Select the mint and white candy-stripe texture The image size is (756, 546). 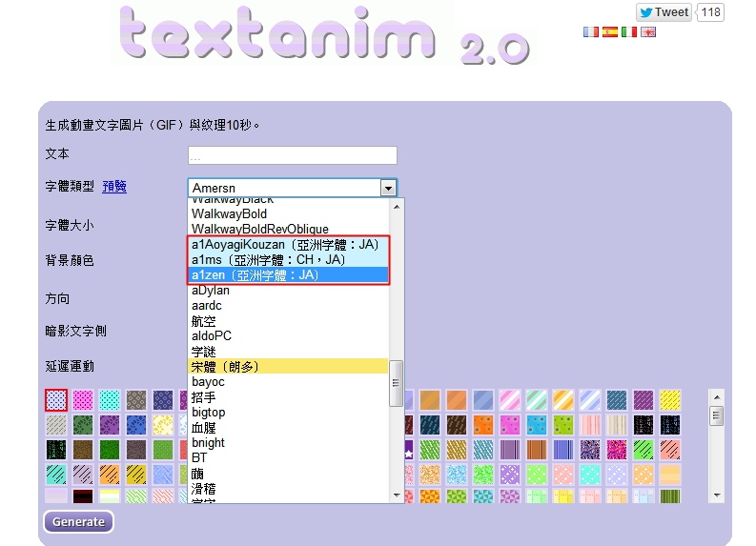pyautogui.click(x=537, y=400)
